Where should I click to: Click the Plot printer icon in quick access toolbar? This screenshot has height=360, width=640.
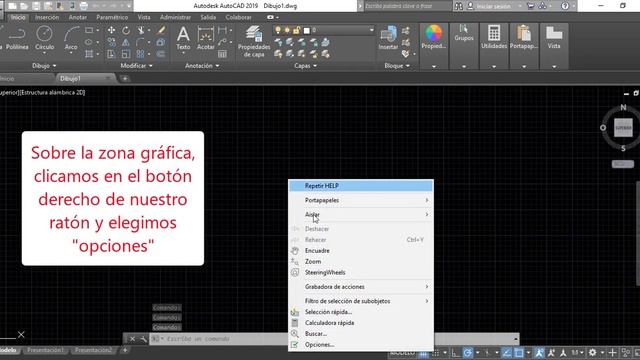tap(83, 6)
